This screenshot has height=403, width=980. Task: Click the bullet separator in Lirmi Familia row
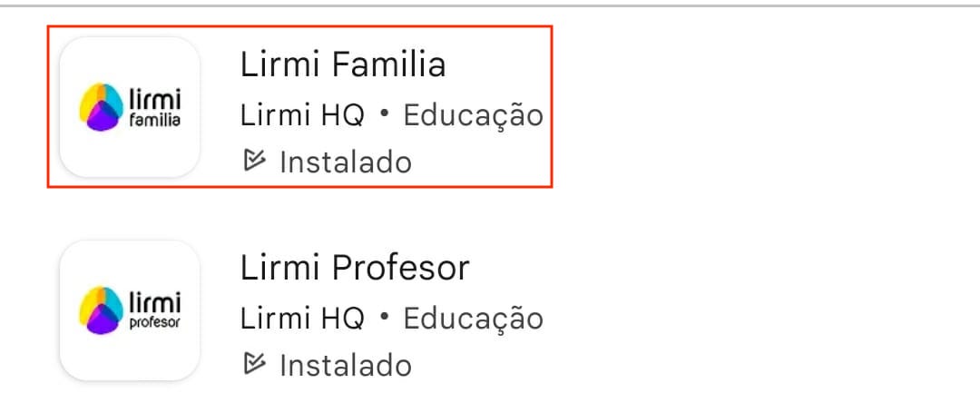coord(384,115)
